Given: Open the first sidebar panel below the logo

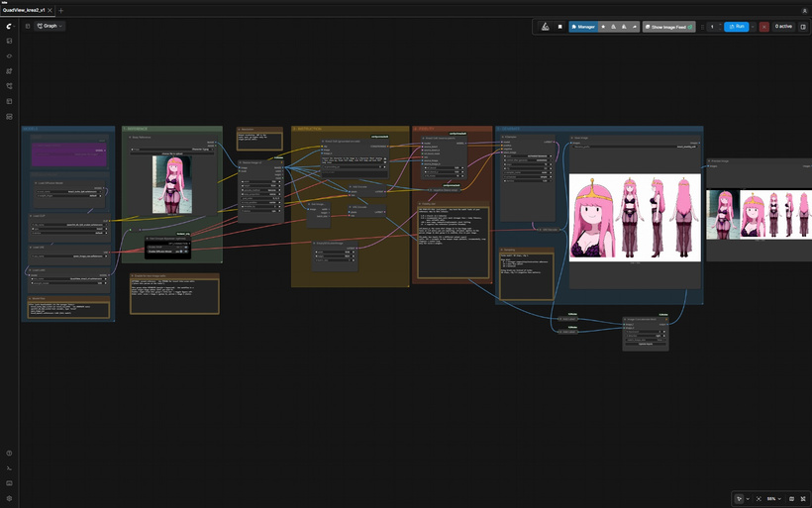Looking at the screenshot, I should (9, 41).
